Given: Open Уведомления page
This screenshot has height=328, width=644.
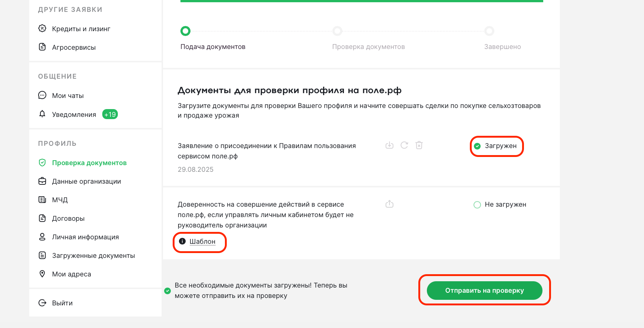Looking at the screenshot, I should (x=74, y=114).
